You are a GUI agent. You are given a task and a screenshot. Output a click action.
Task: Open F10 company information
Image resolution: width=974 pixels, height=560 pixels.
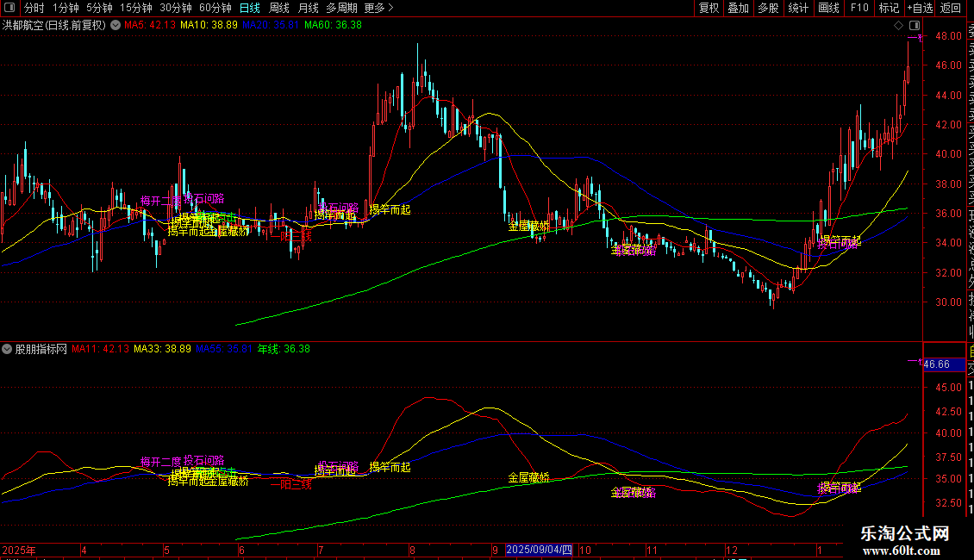tap(859, 8)
